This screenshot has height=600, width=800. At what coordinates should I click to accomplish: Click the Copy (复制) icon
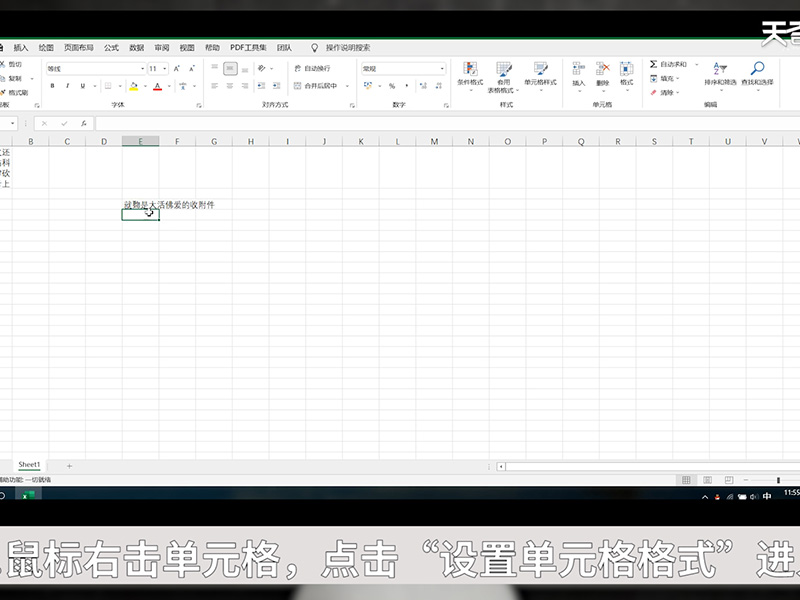tap(3, 79)
